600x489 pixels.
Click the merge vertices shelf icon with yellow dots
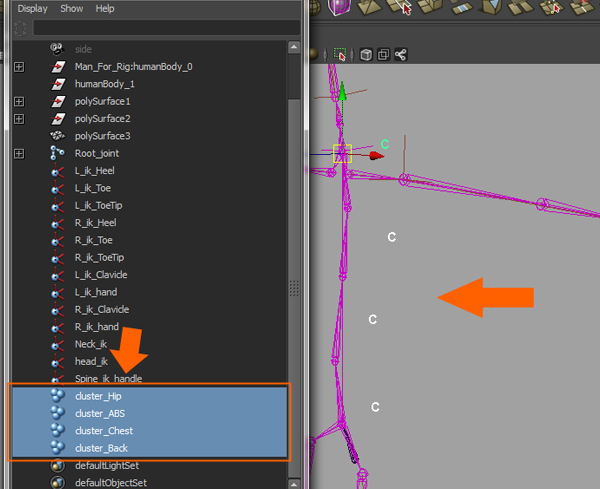pos(551,7)
